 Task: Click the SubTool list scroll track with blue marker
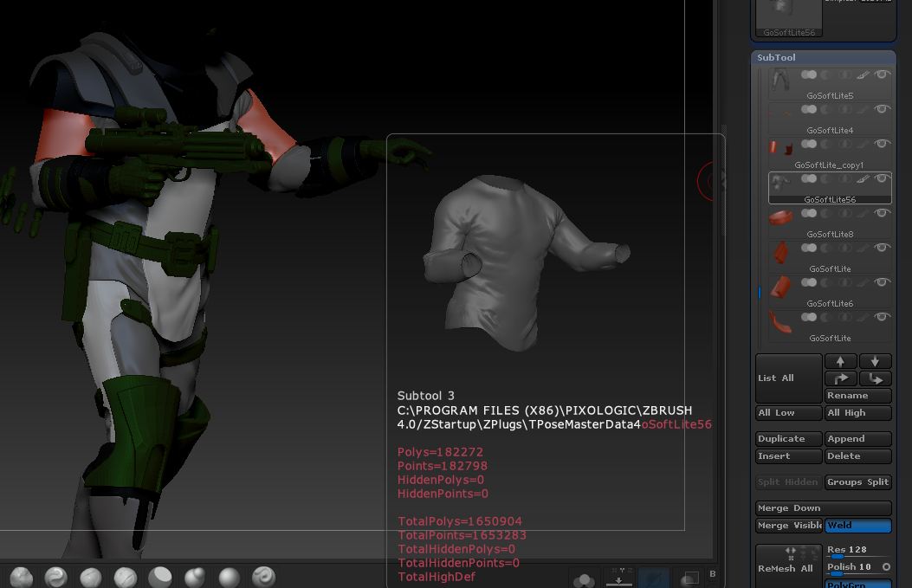click(760, 206)
